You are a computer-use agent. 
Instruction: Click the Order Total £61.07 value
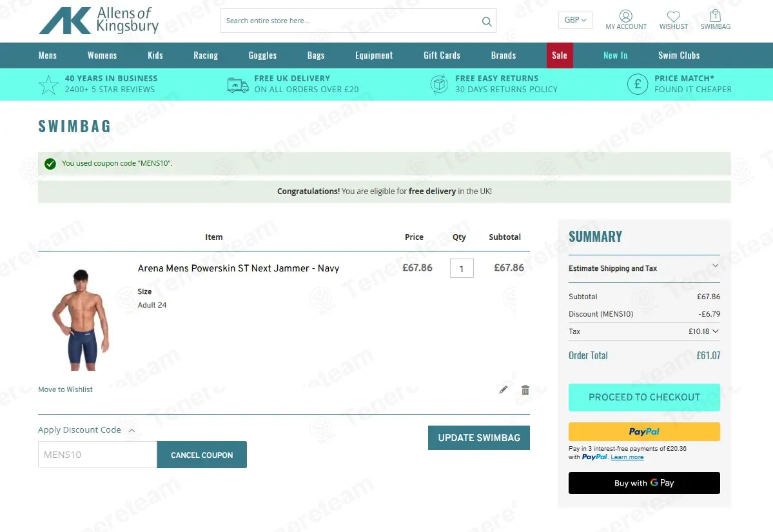[708, 355]
